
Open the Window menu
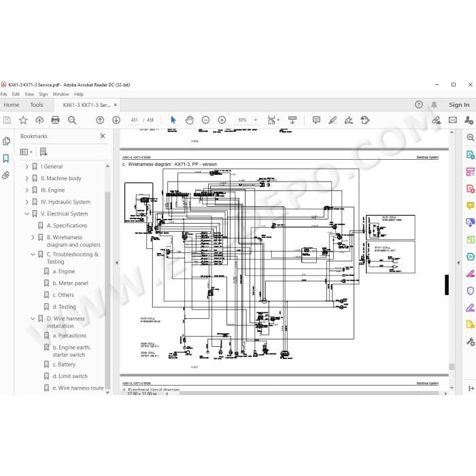pyautogui.click(x=61, y=94)
